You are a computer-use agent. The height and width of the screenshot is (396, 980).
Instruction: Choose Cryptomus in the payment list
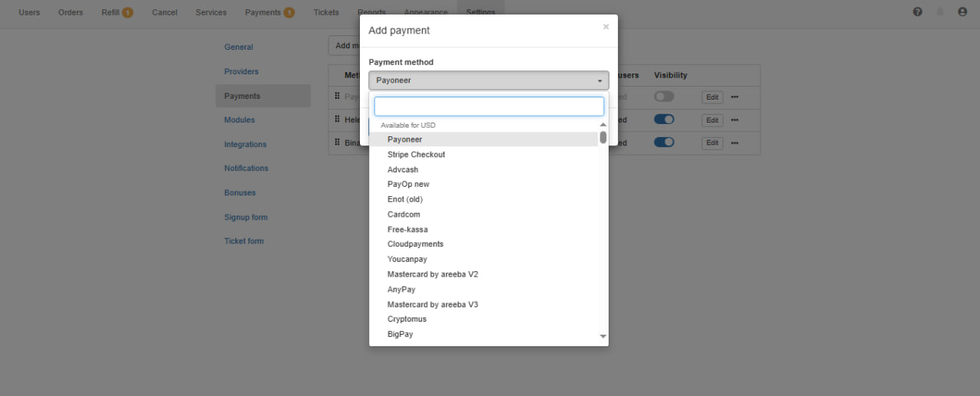tap(407, 319)
